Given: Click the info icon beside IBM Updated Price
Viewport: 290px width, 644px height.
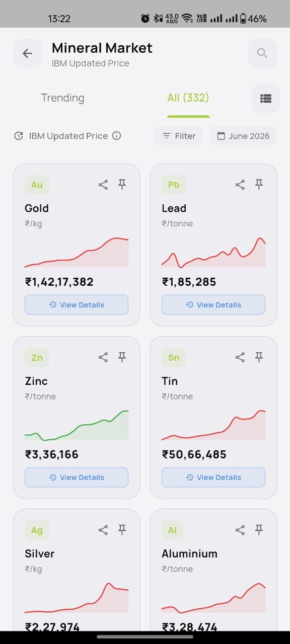Looking at the screenshot, I should click(117, 136).
